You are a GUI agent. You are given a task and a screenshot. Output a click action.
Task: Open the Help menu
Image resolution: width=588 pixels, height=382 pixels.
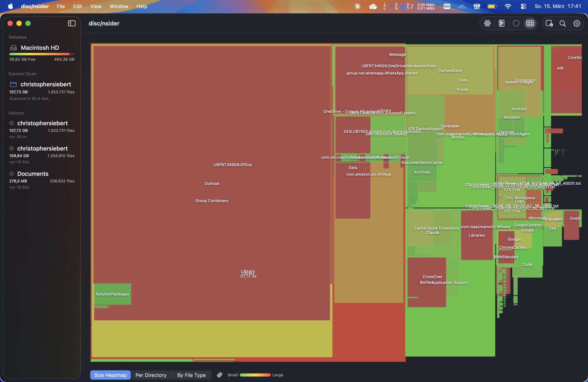pyautogui.click(x=142, y=6)
